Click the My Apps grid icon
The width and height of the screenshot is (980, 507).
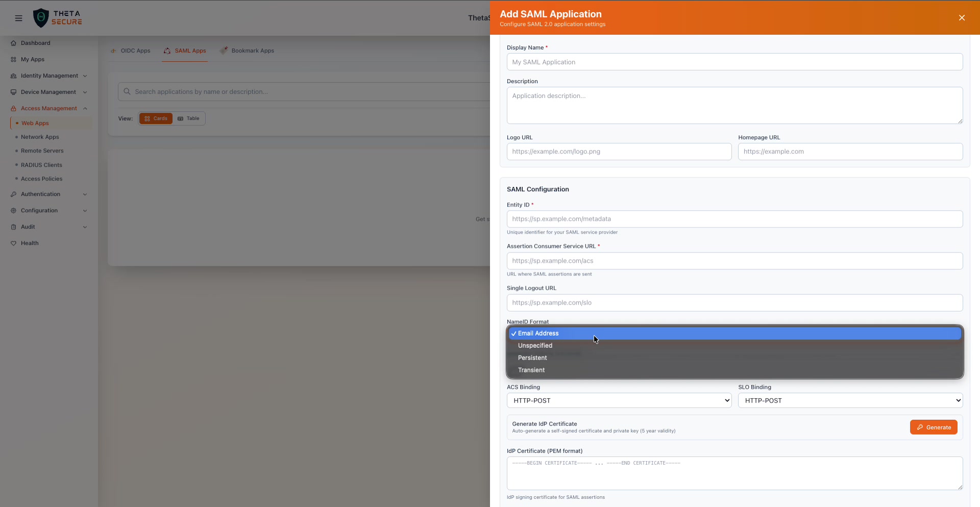[14, 60]
